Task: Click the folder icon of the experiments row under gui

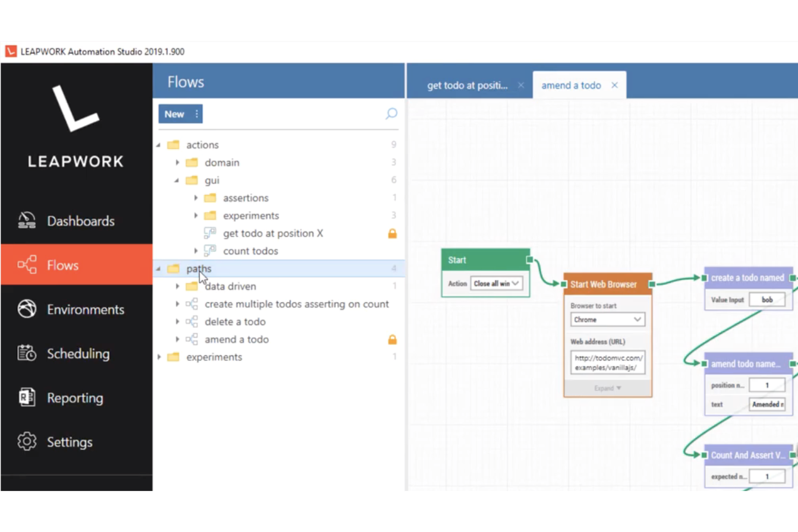Action: [210, 216]
